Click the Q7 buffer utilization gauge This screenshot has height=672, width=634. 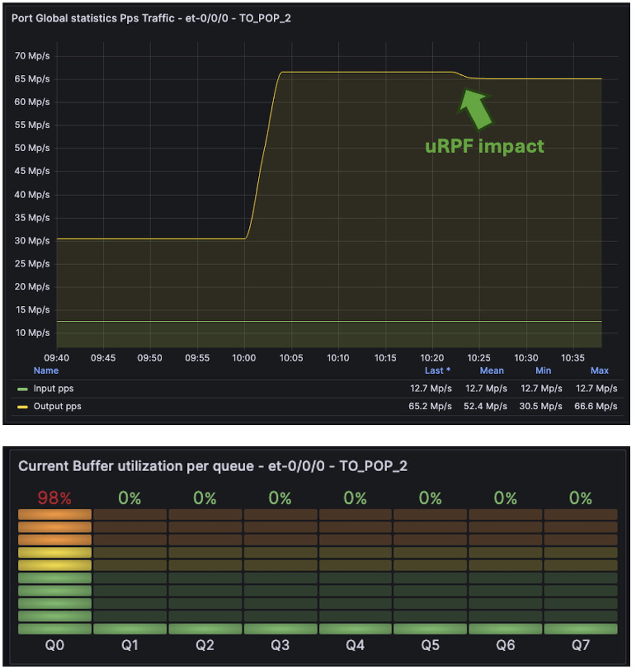coord(580,571)
